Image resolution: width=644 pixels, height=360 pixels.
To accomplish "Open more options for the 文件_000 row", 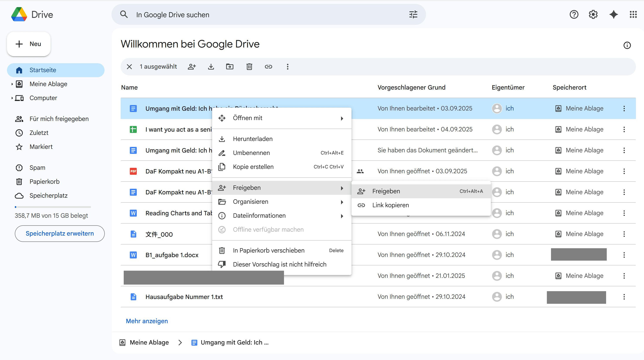I will (624, 234).
